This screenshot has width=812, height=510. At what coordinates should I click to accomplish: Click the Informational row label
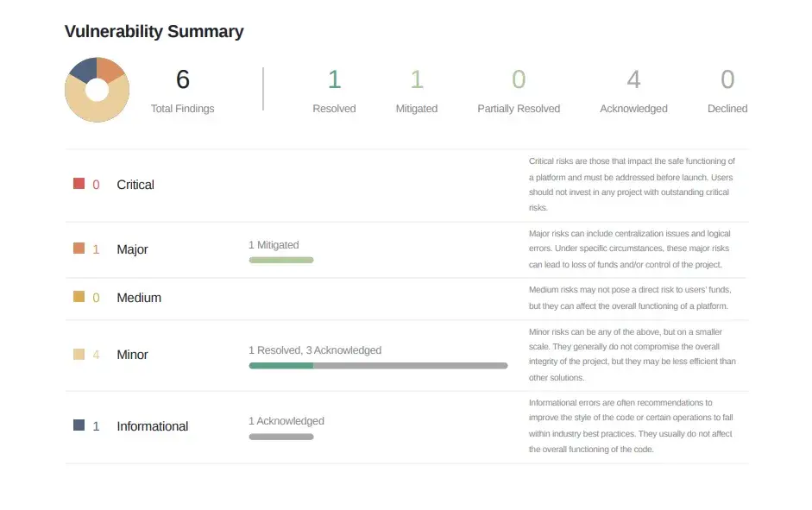tap(152, 426)
